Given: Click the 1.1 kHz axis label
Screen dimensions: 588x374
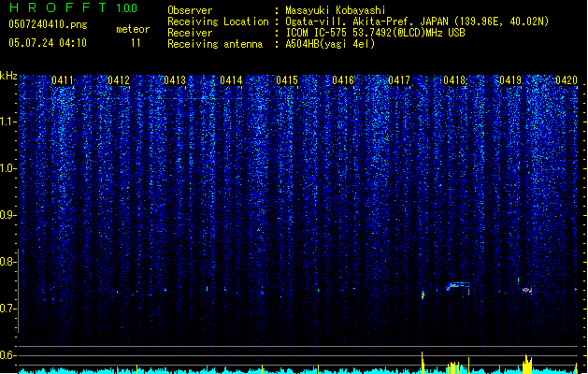Looking at the screenshot, I should tap(8, 122).
